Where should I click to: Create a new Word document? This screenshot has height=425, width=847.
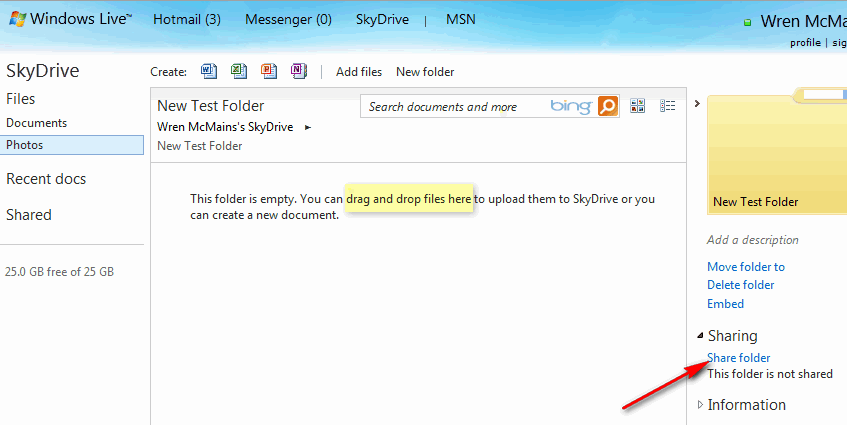[x=209, y=71]
